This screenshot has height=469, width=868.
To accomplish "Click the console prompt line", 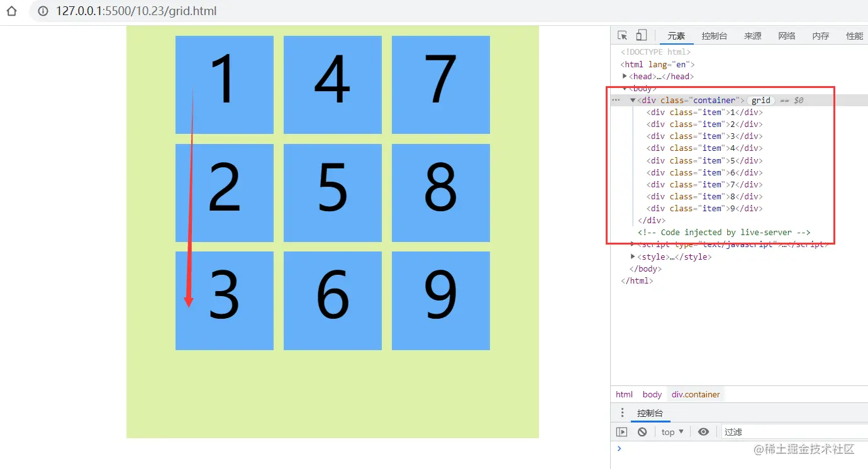I will point(739,448).
